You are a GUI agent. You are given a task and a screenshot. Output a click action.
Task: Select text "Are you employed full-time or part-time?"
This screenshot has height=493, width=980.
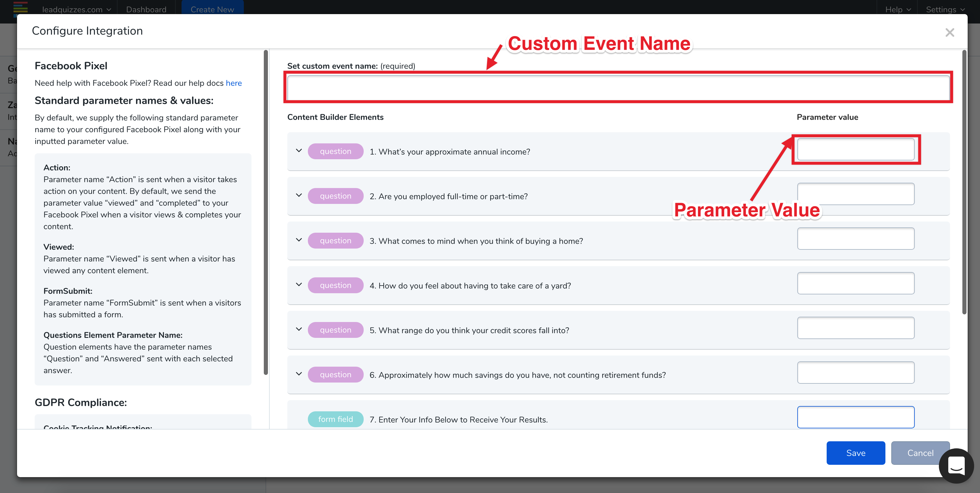(453, 196)
